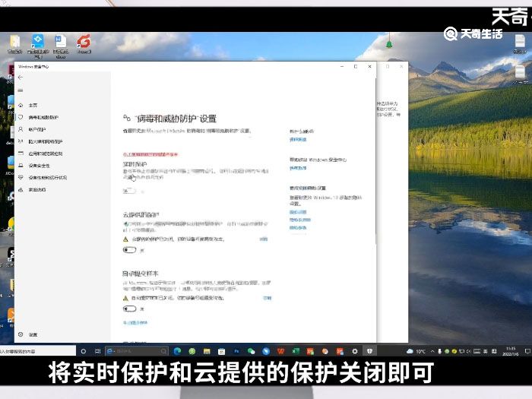Viewport: 532px width, 399px height.
Task: Toggle the Cloud-delivered protection switch
Action: (129, 250)
